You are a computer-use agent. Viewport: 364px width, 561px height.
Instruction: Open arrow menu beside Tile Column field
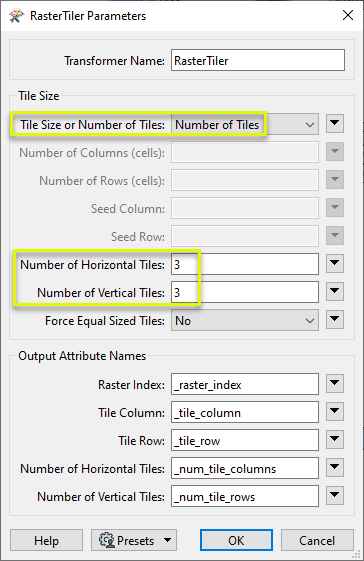[x=335, y=412]
